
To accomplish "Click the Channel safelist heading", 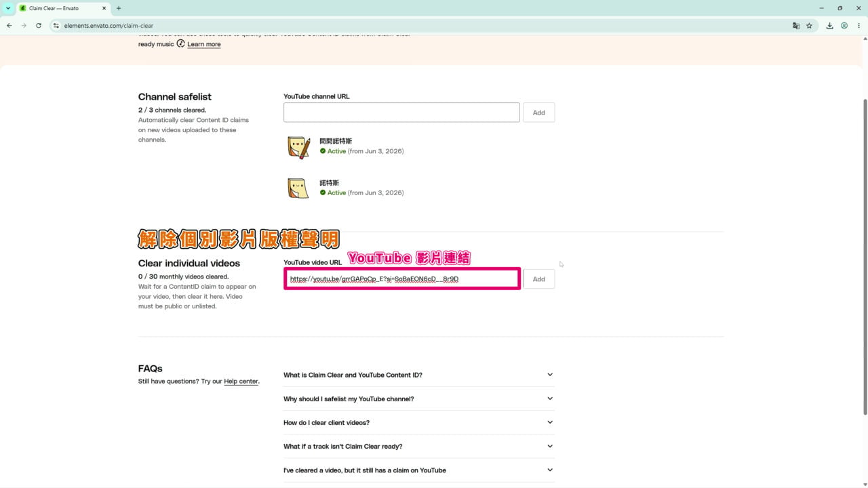I will click(175, 97).
